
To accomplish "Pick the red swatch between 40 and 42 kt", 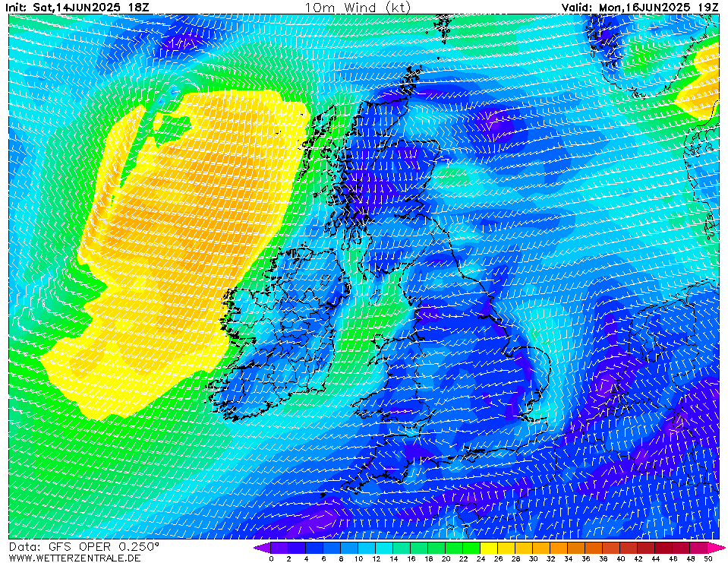I will click(629, 548).
